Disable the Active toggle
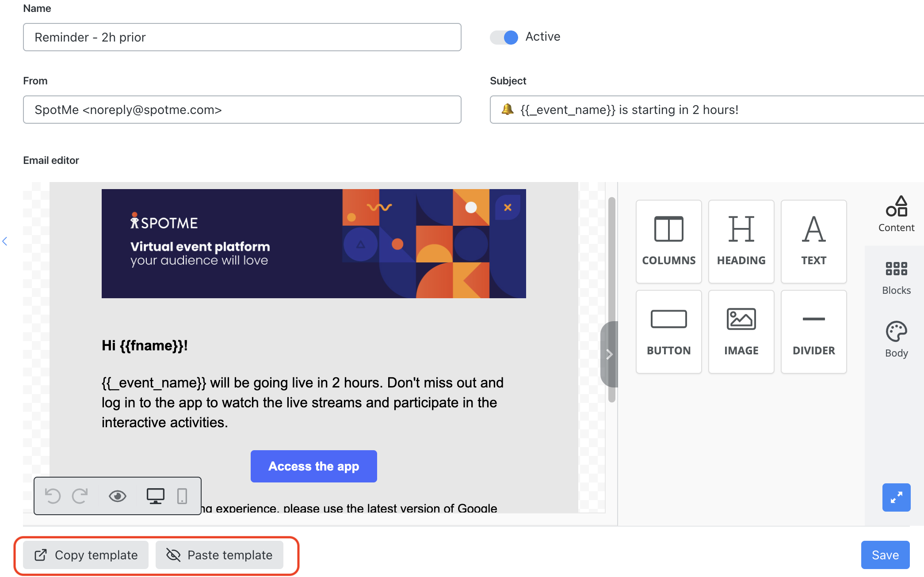 click(503, 37)
